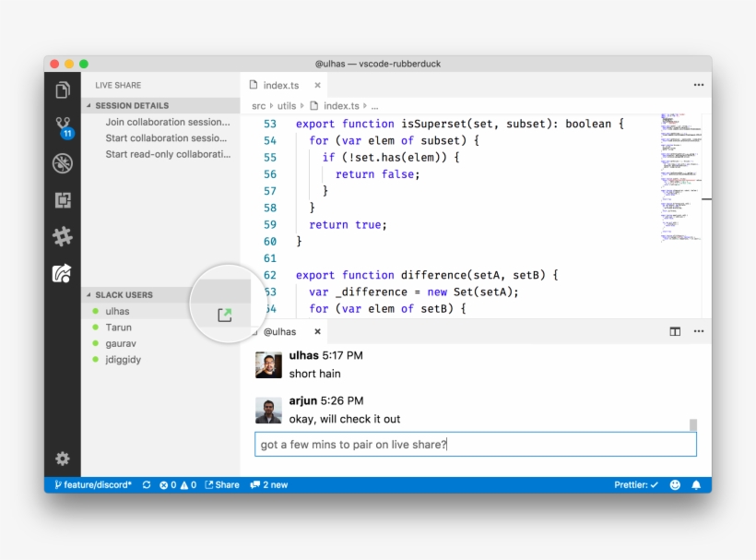The width and height of the screenshot is (756, 560).
Task: Click the "return false;" code line
Action: pyautogui.click(x=377, y=174)
